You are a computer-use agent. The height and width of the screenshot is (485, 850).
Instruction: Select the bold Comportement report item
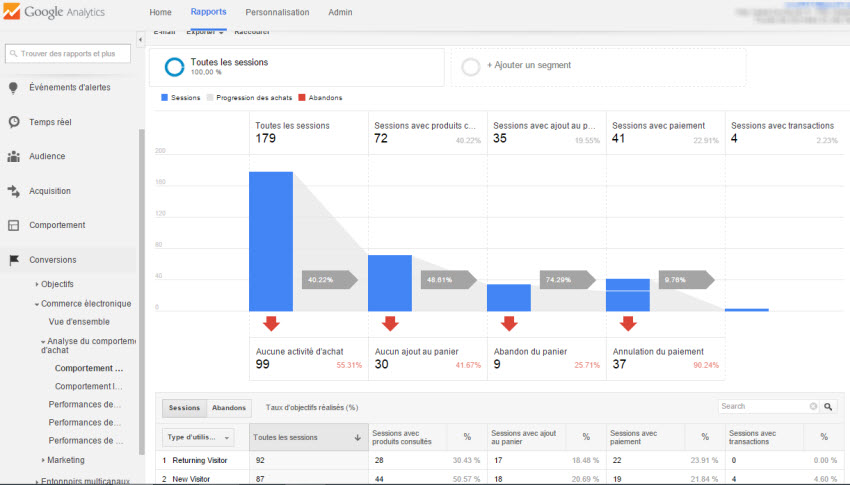coord(89,368)
